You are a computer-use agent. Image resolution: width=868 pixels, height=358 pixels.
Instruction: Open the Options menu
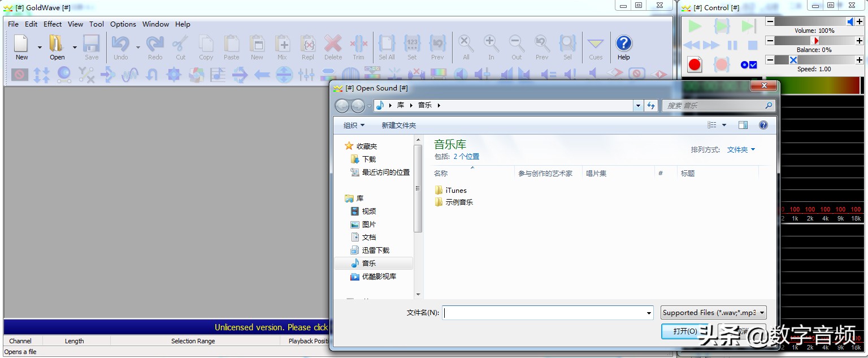(x=123, y=24)
